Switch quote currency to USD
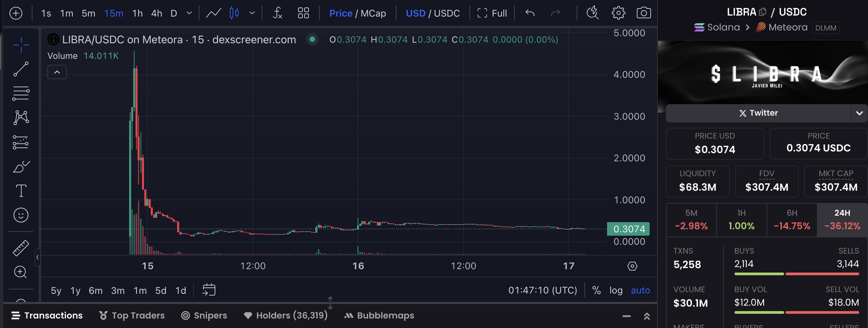The width and height of the screenshot is (868, 328). (415, 13)
